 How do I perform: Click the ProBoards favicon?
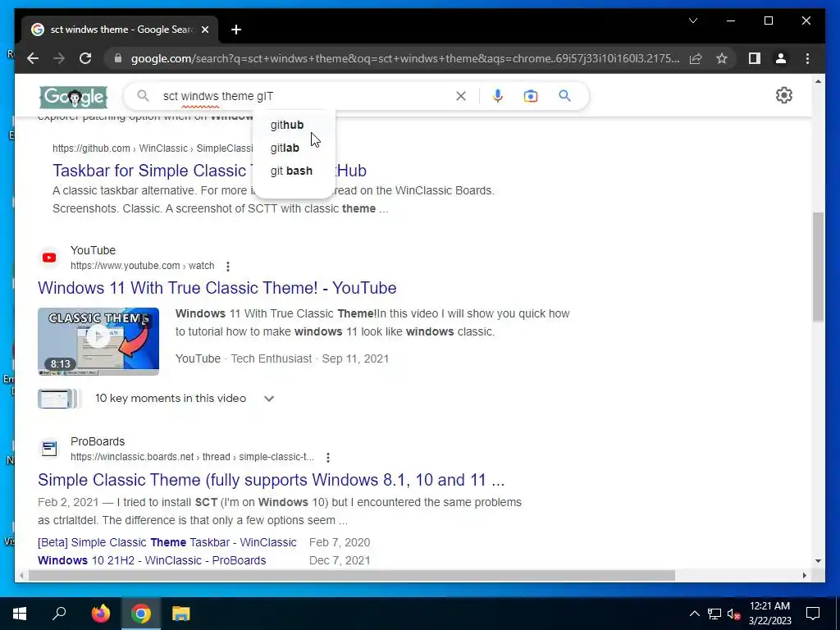point(49,449)
